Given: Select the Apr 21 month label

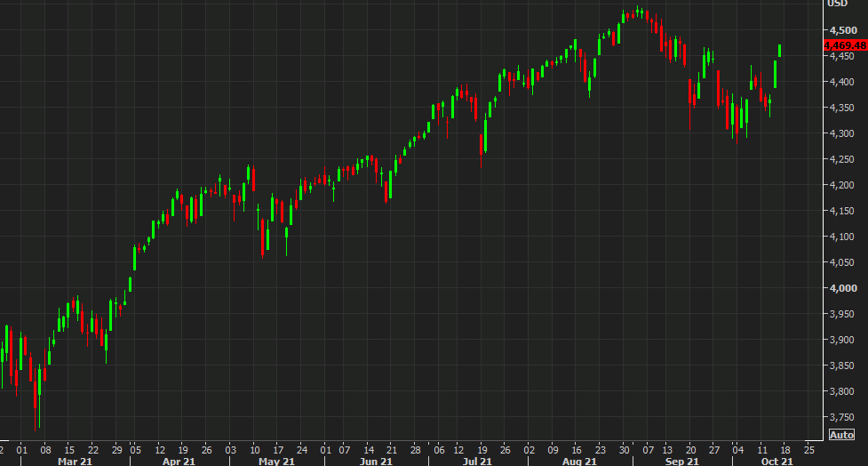Looking at the screenshot, I should (x=179, y=461).
